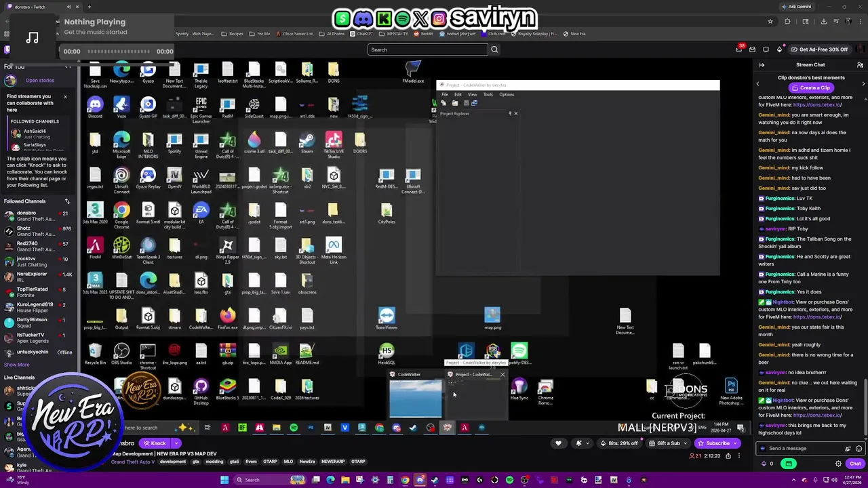868x488 pixels.
Task: Open chat community users icon
Action: click(x=860, y=65)
